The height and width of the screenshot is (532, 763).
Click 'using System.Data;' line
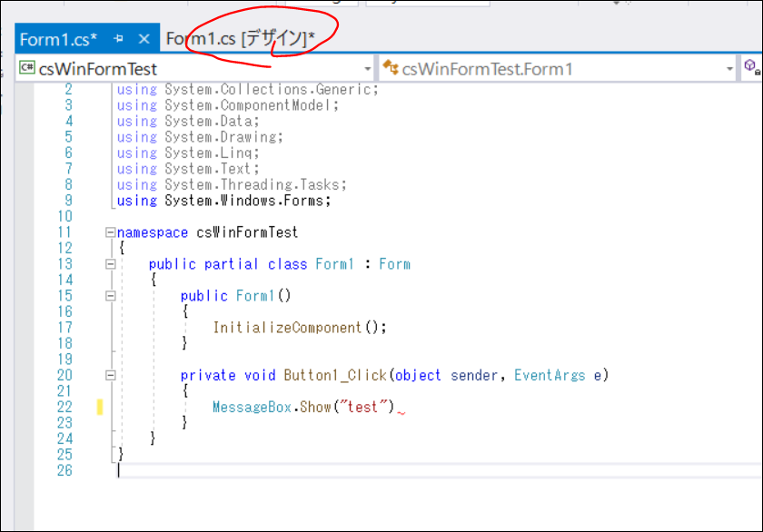(188, 121)
